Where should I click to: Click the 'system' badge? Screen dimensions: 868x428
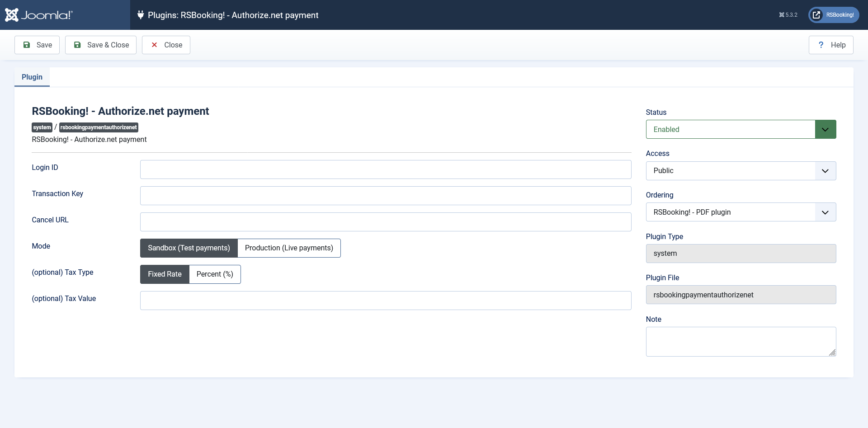42,127
